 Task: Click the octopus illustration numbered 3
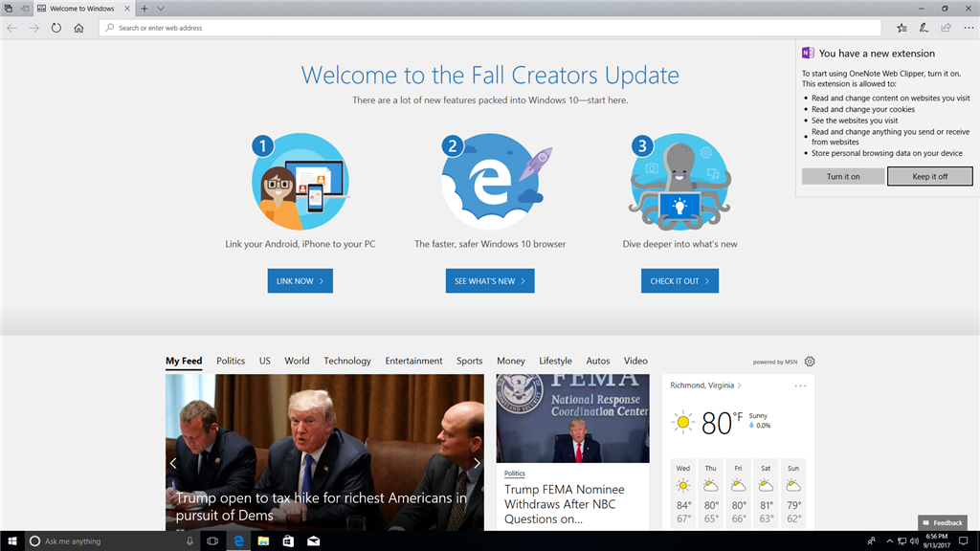[x=680, y=181]
